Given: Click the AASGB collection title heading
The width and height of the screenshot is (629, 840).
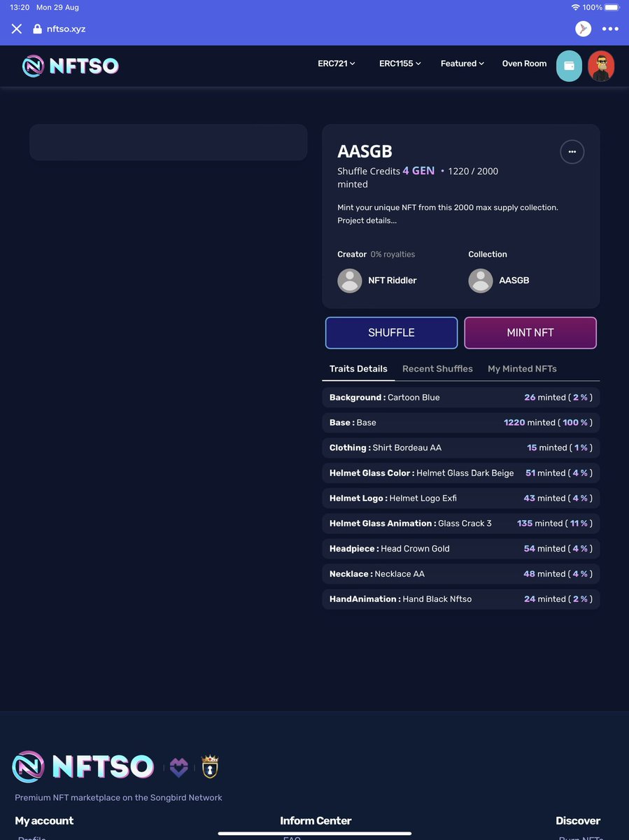Looking at the screenshot, I should point(365,151).
